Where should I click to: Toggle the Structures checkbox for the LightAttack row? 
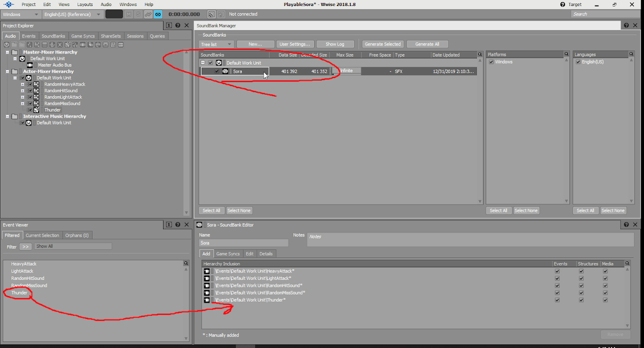point(581,278)
